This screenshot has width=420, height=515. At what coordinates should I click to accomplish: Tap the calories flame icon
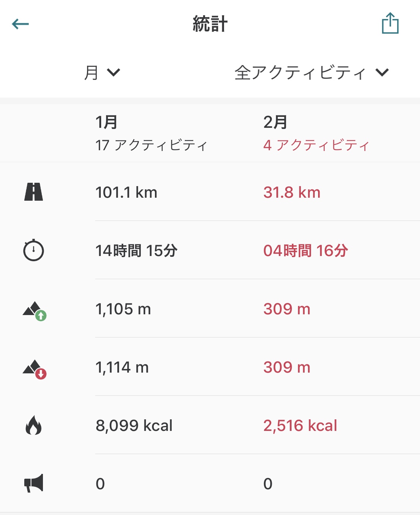click(34, 425)
